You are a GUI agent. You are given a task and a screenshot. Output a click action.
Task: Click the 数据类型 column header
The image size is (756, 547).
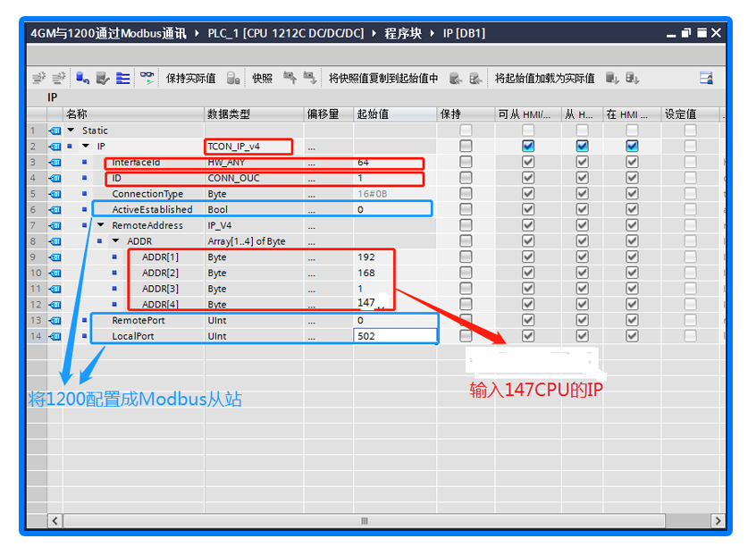click(254, 114)
